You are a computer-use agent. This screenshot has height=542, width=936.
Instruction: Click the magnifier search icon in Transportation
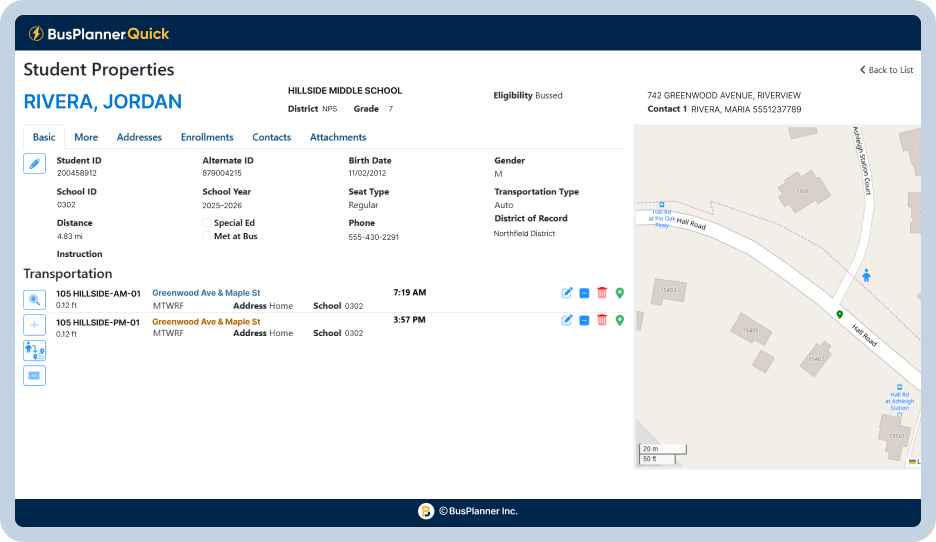(x=34, y=299)
